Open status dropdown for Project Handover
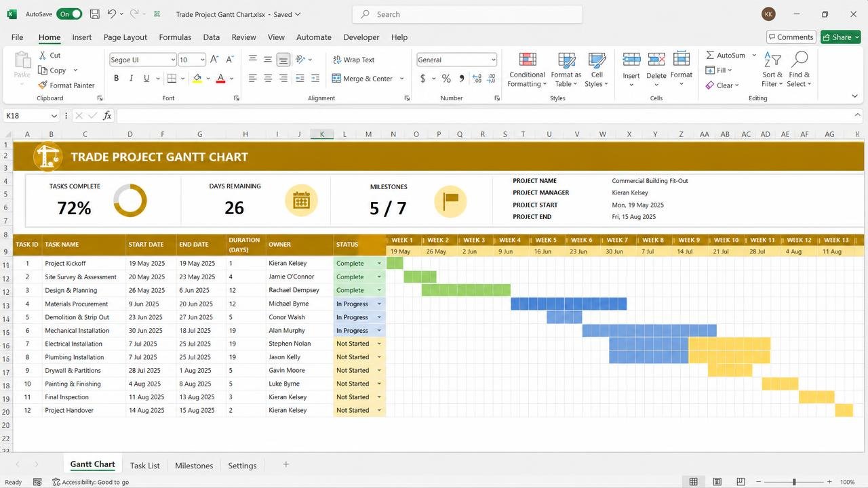Image resolution: width=868 pixels, height=488 pixels. [x=379, y=410]
